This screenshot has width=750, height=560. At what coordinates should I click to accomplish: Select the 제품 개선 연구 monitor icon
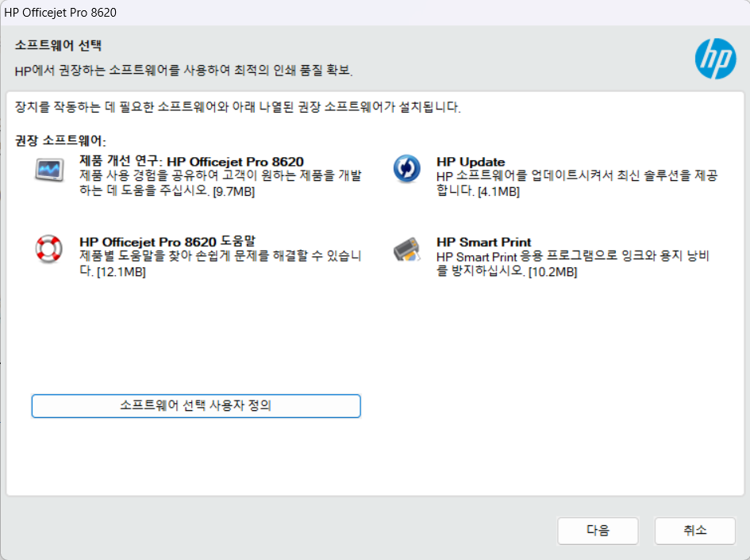point(48,169)
